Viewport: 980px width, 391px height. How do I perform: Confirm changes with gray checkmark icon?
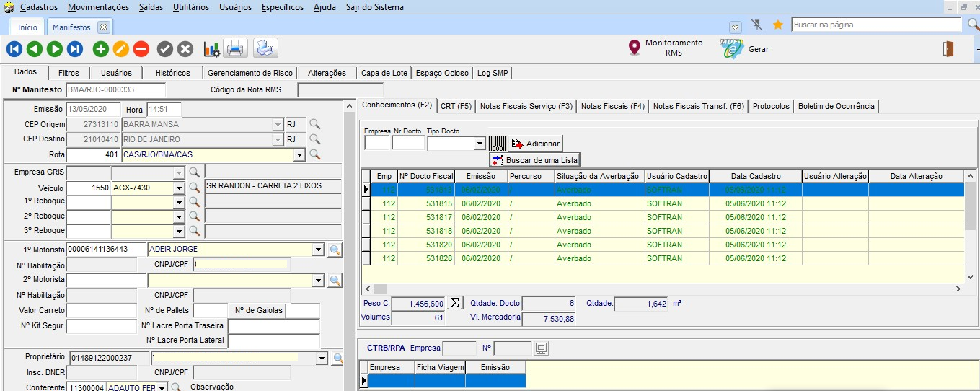[165, 49]
